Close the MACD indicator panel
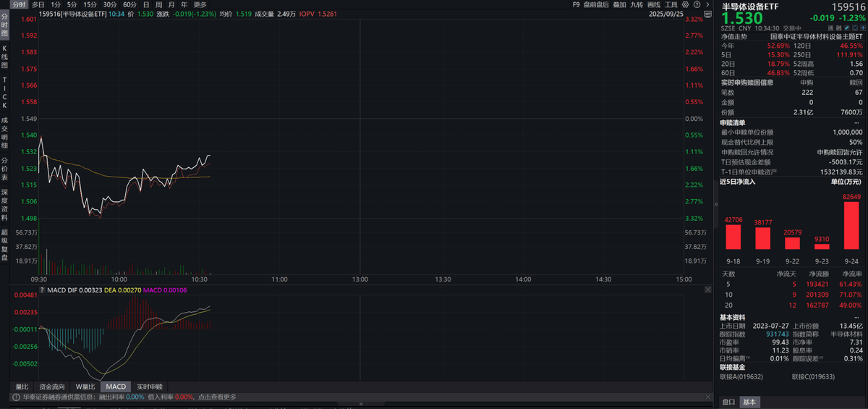The image size is (868, 409). tap(708, 289)
